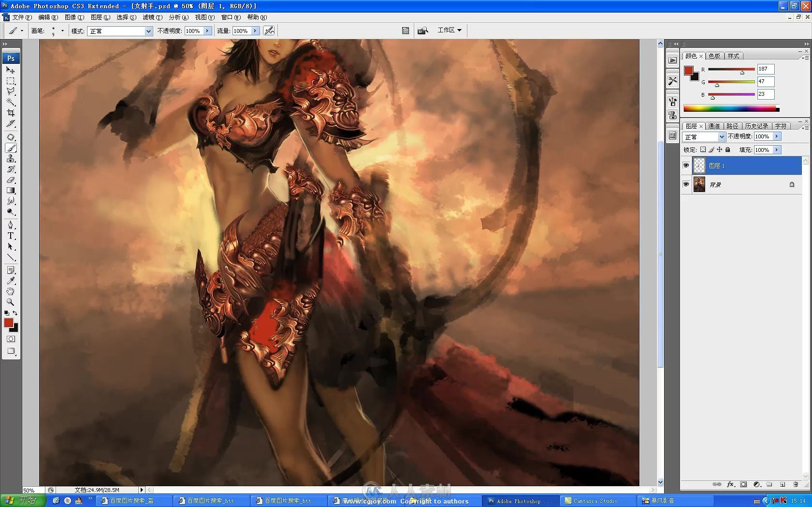
Task: Select the Gradient tool
Action: tap(11, 191)
